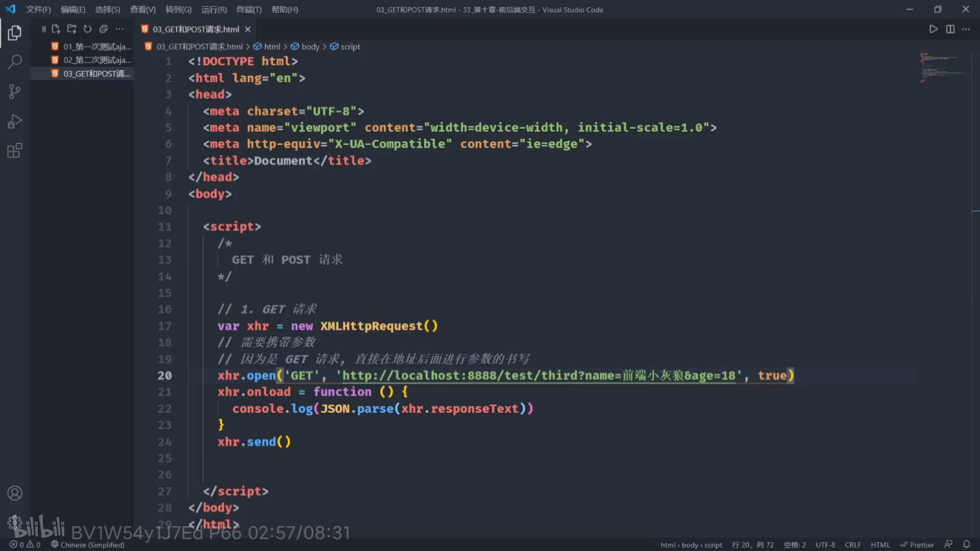This screenshot has width=980, height=551.
Task: Split the editor to the right
Action: pos(950,29)
